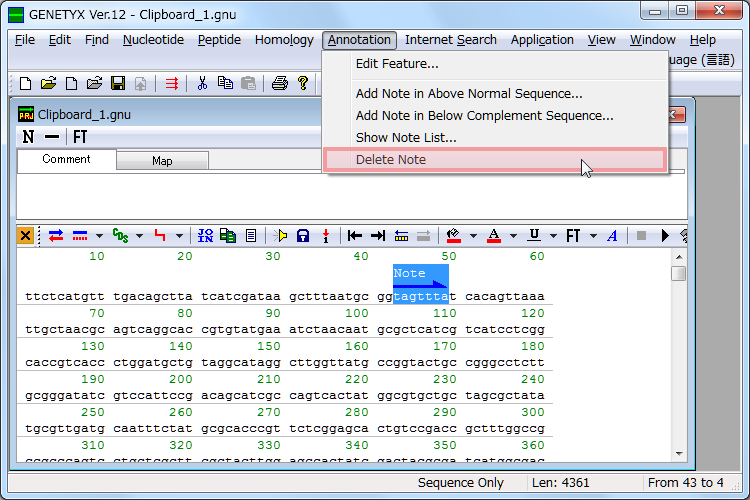Open the Edit menu
The height and width of the screenshot is (500, 750).
60,40
